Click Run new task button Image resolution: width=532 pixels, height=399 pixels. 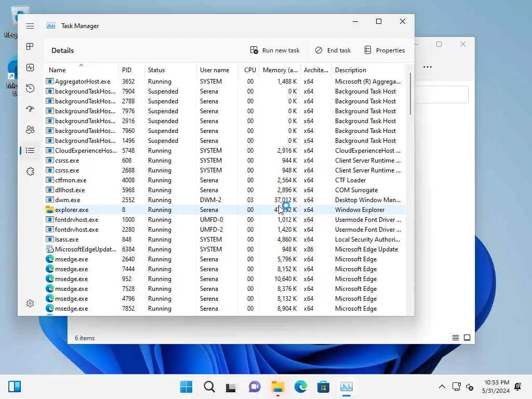coord(275,50)
